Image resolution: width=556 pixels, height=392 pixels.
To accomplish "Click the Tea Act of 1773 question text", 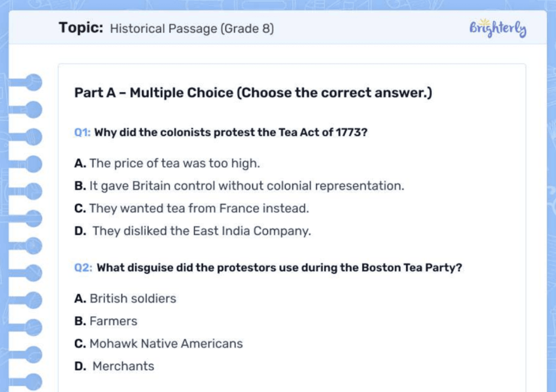I will 231,132.
